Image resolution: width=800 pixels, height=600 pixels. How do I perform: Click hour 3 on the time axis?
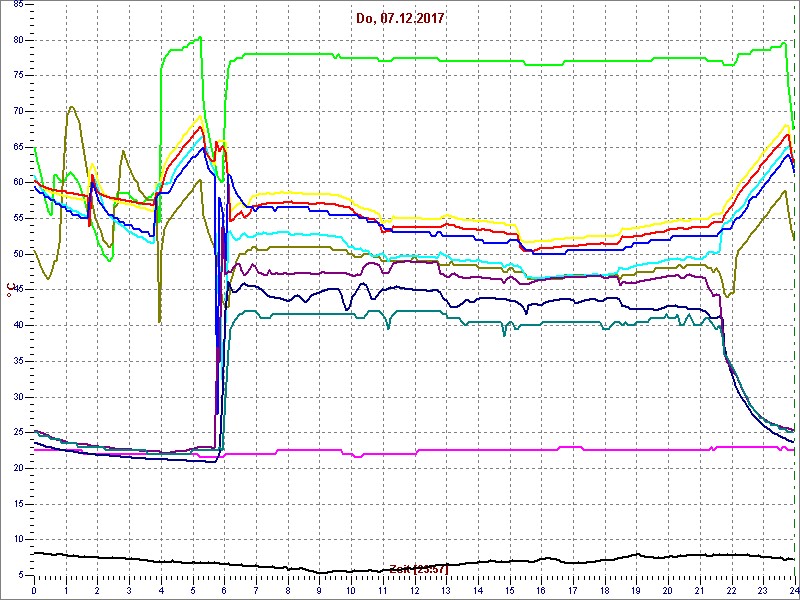click(129, 590)
